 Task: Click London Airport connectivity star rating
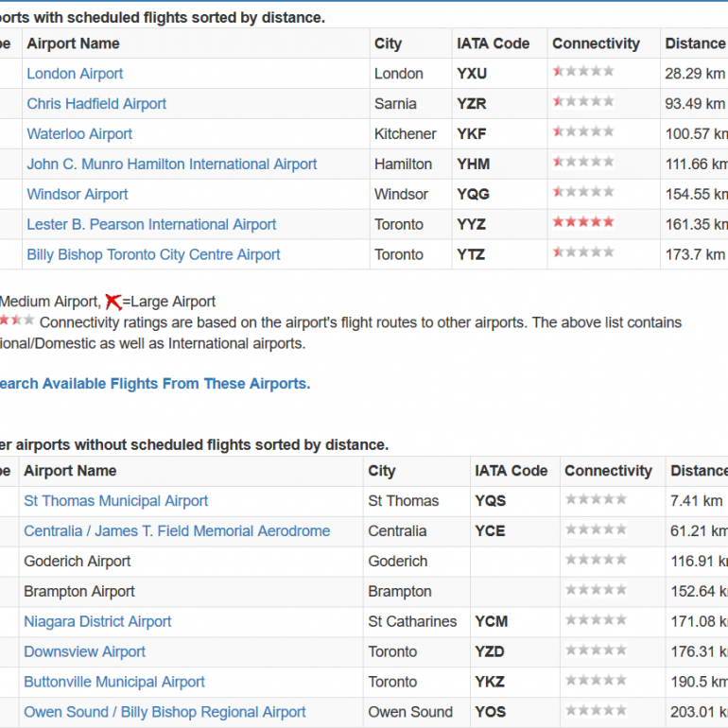coord(583,72)
